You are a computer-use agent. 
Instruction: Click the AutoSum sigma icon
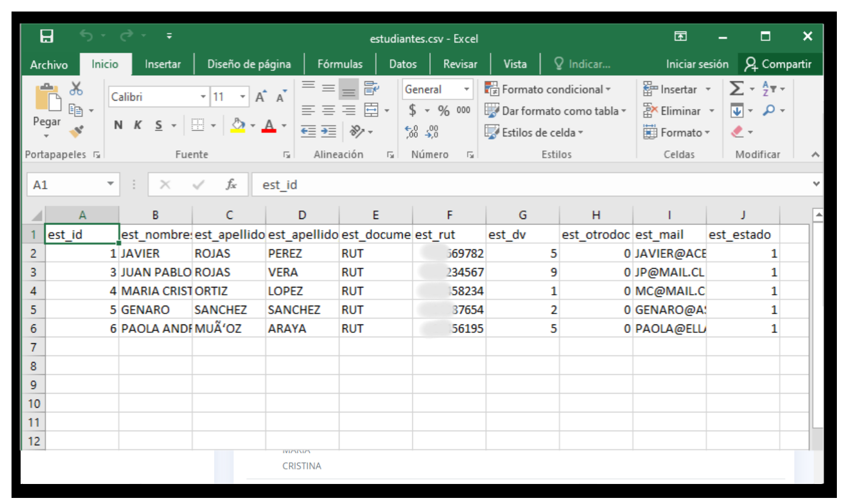click(735, 89)
